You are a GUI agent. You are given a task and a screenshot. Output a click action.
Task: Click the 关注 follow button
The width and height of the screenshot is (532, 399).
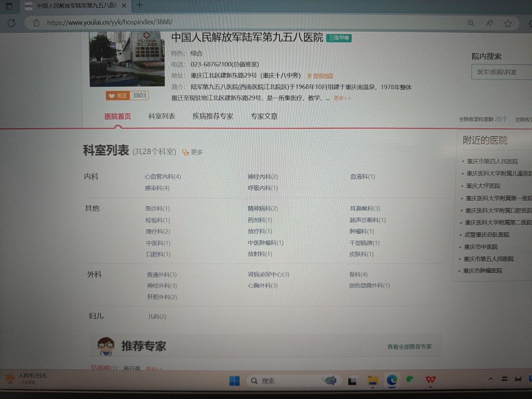[x=117, y=96]
